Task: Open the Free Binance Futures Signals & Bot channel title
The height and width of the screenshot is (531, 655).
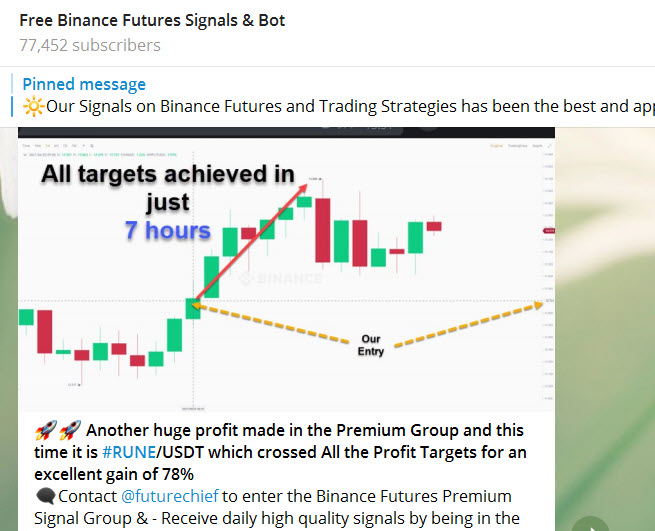Action: pyautogui.click(x=152, y=20)
